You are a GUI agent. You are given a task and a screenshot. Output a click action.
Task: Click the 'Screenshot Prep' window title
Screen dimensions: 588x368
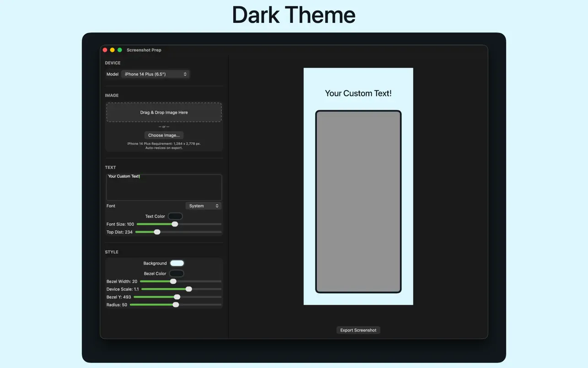click(x=144, y=50)
